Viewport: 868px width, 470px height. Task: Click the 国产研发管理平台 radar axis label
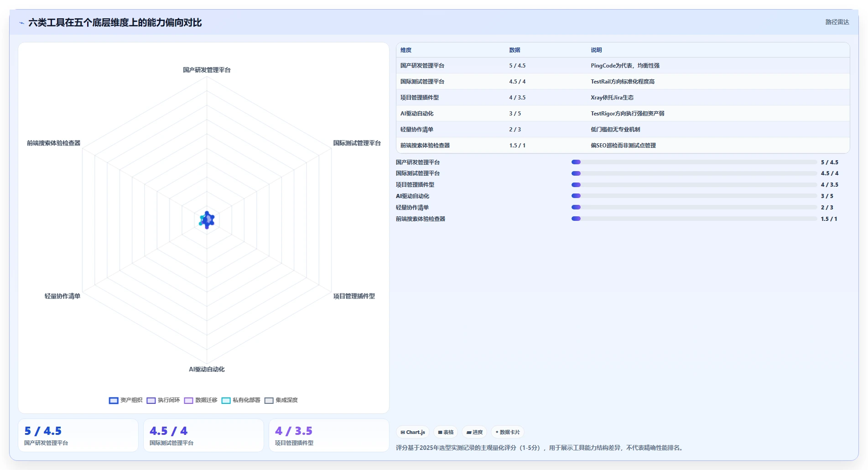(x=207, y=70)
